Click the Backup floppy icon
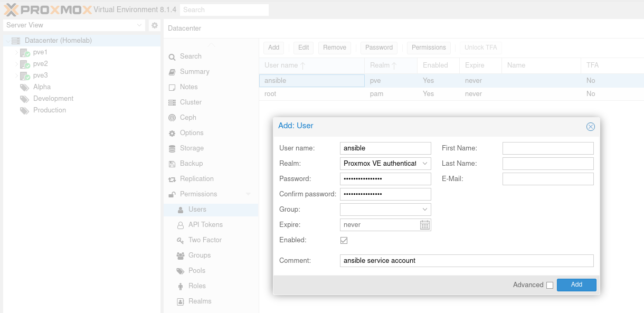 (172, 164)
